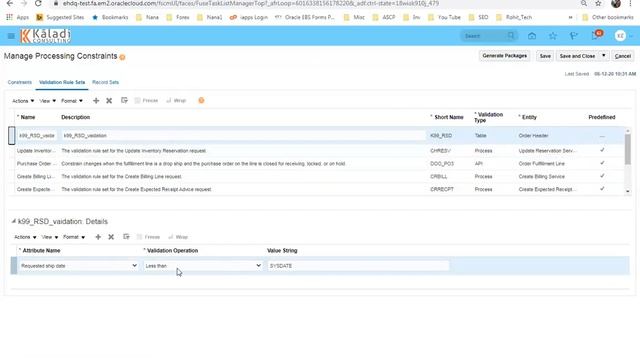
Task: Select the k99_RSD row selector handle
Action: pyautogui.click(x=11, y=136)
